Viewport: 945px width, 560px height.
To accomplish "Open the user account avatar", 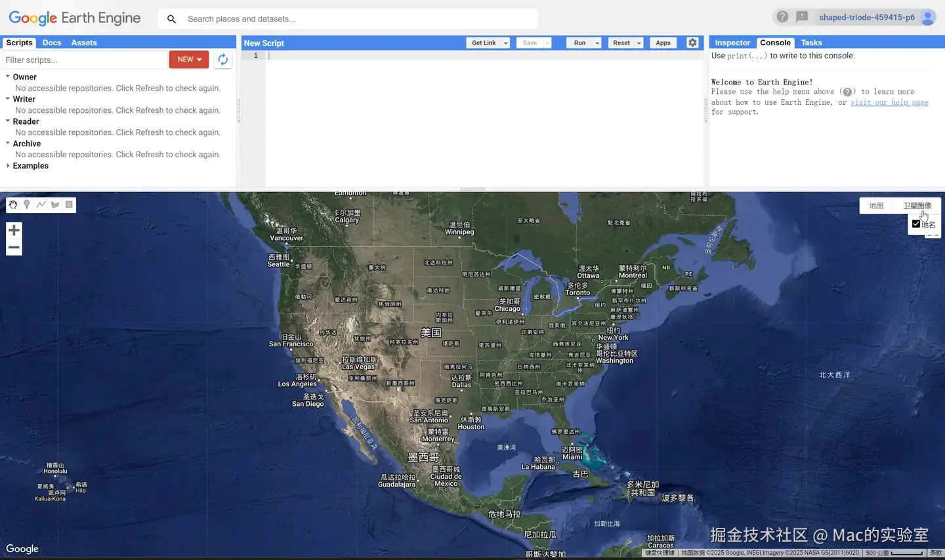I will pos(928,18).
